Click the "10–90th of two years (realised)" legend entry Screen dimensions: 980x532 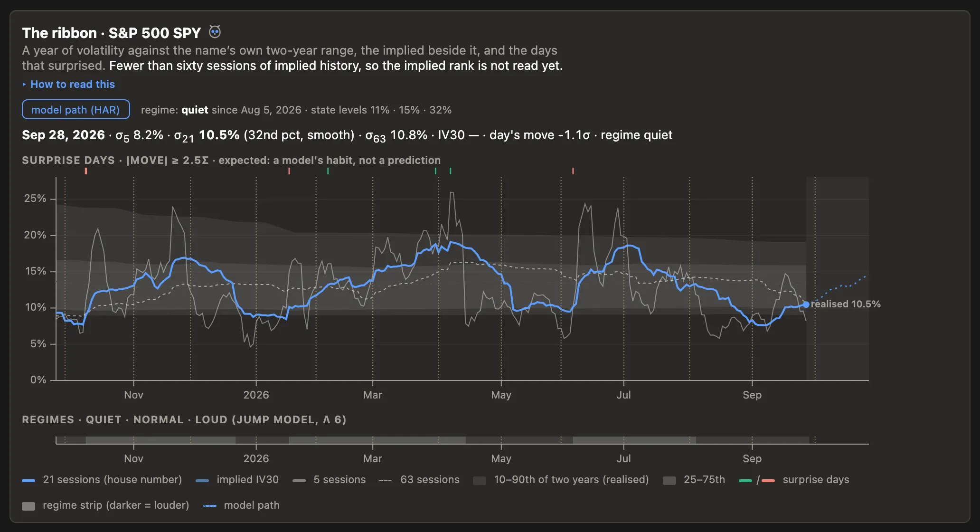pyautogui.click(x=561, y=480)
